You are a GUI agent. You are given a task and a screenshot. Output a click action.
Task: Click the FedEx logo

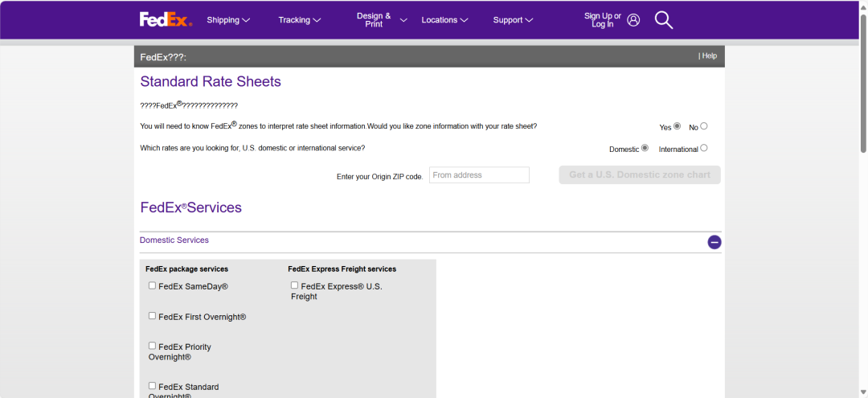pyautogui.click(x=166, y=19)
